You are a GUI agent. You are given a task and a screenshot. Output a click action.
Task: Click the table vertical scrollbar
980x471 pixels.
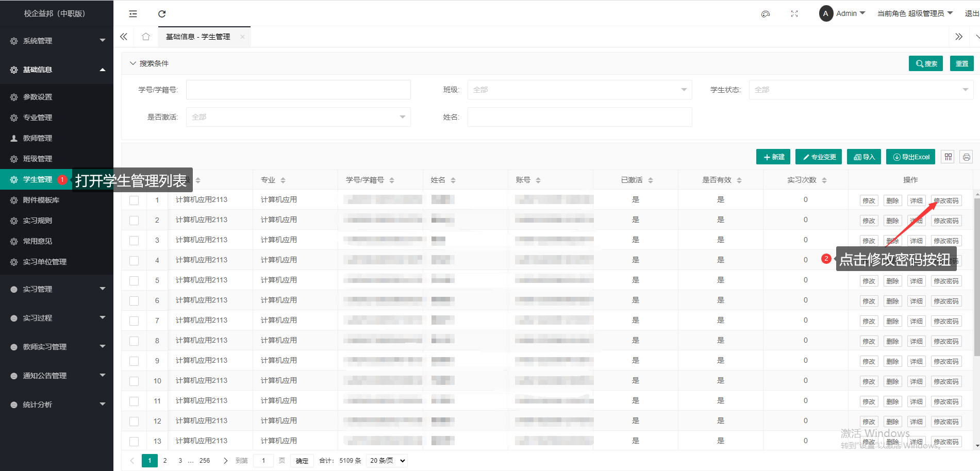976,278
